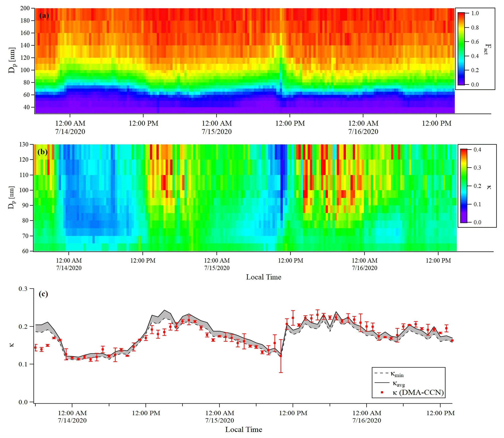Click the 0.4 label on the panel (b) κ color bar
504x438 pixels.
pyautogui.click(x=477, y=150)
